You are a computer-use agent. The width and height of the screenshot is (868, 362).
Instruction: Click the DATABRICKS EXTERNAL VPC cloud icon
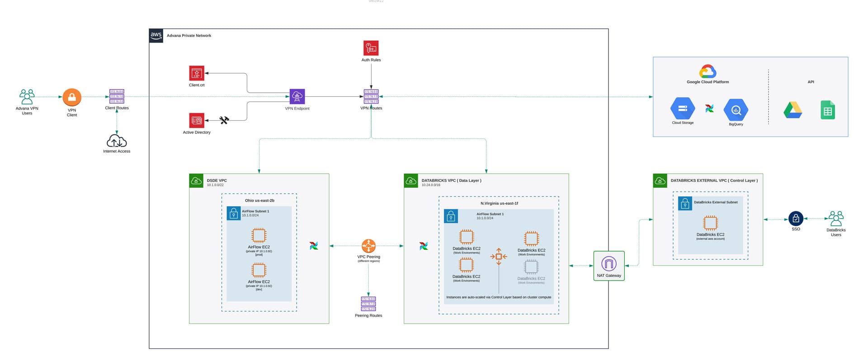coord(660,181)
